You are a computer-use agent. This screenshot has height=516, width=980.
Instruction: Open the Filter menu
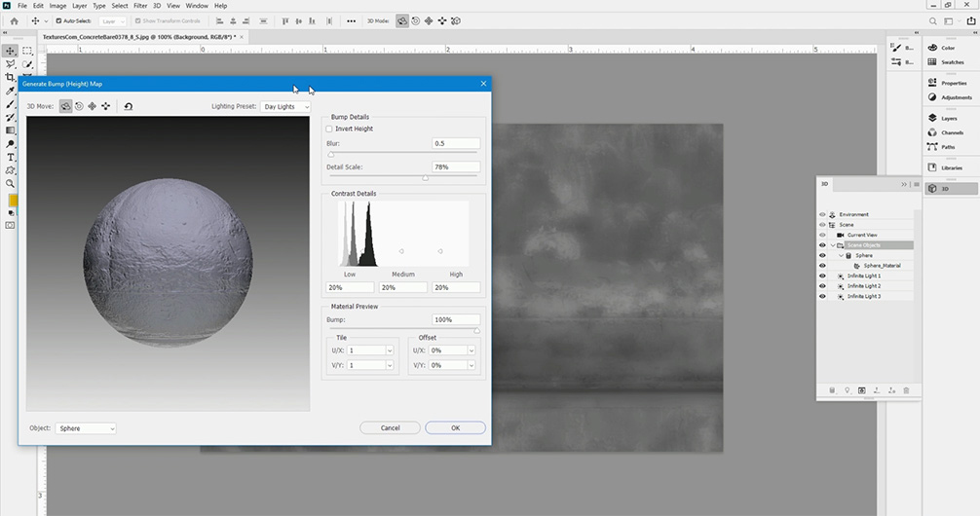[x=138, y=6]
